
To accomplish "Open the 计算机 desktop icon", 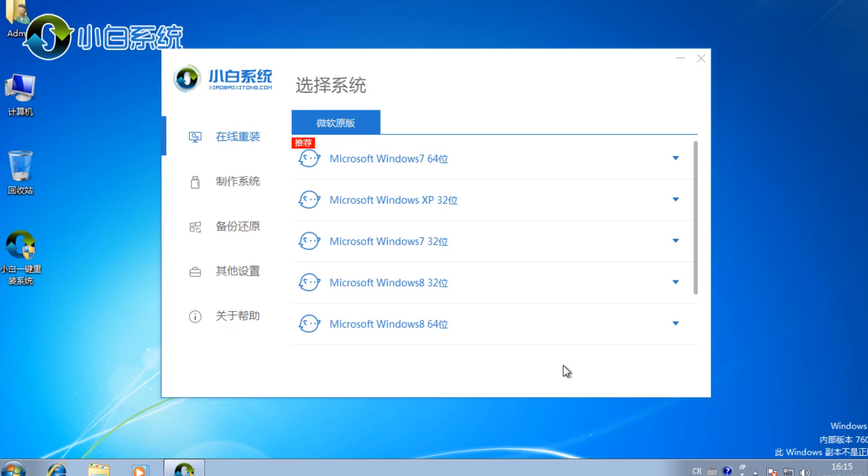I will click(20, 95).
